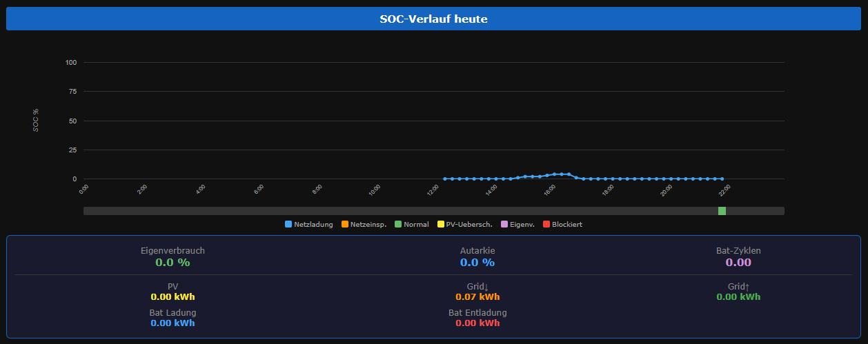Click the Autarkie 0.0 % value

coord(477,263)
